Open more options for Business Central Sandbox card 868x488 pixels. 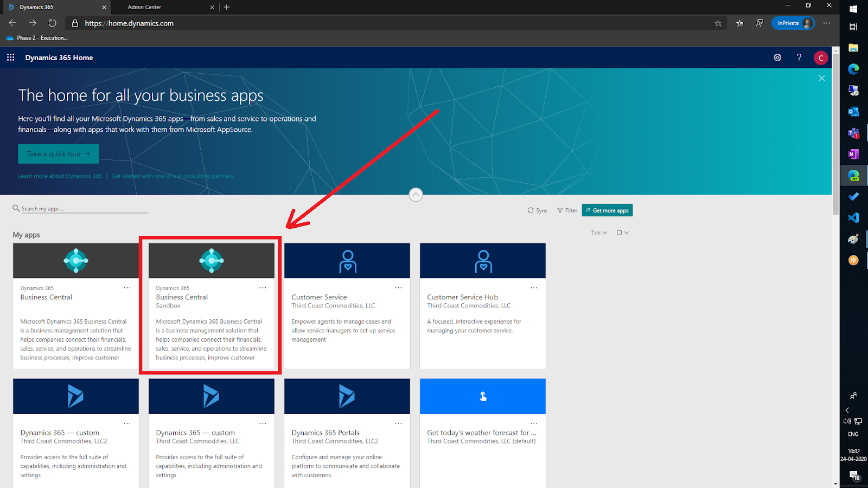click(263, 288)
